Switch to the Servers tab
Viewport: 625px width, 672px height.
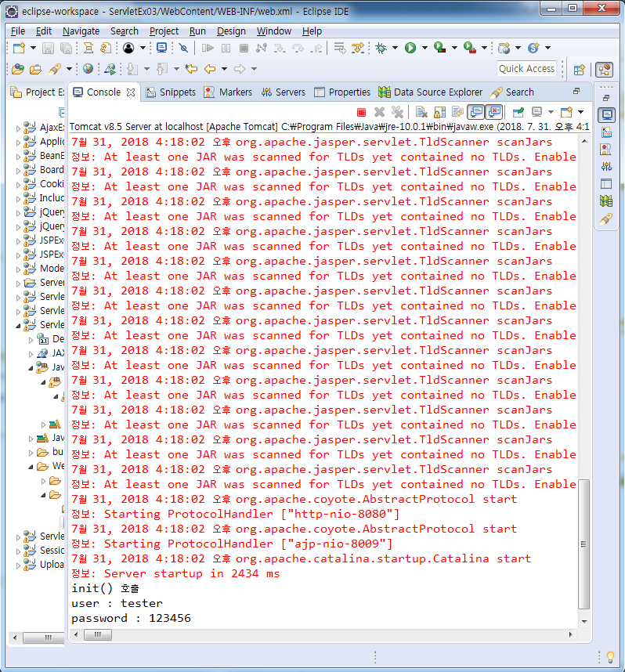click(284, 92)
